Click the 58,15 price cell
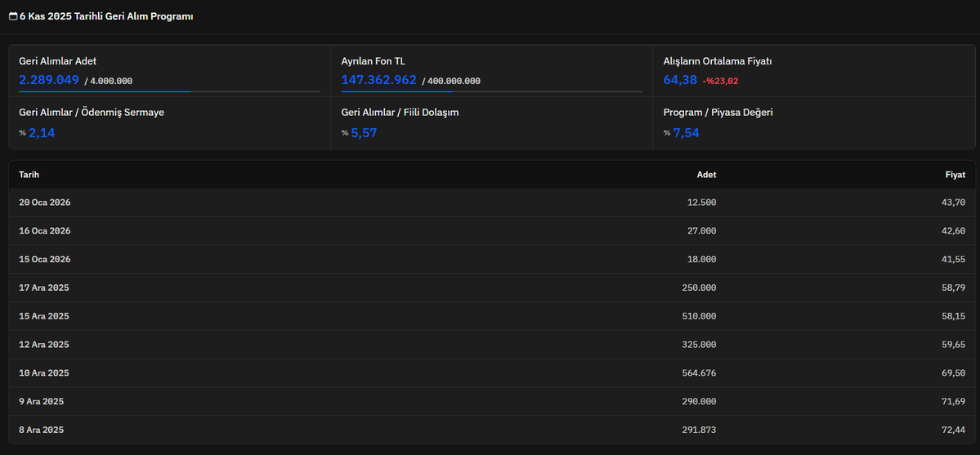 952,316
